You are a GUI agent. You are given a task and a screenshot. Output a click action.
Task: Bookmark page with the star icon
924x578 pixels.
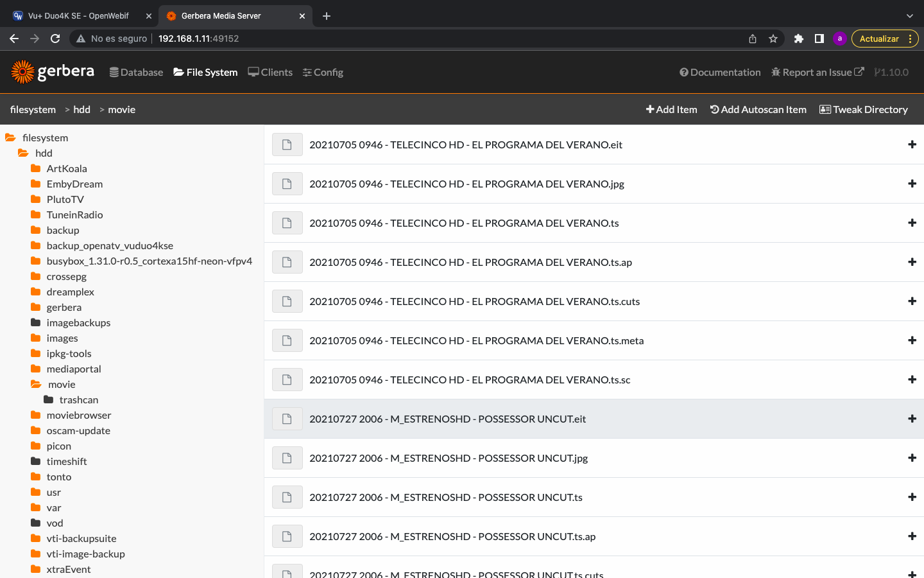tap(773, 39)
